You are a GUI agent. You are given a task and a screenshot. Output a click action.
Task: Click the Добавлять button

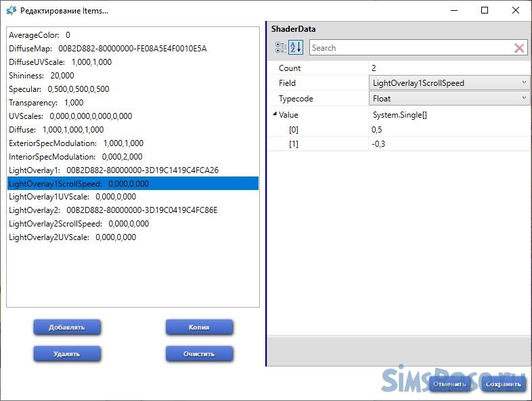pos(67,327)
